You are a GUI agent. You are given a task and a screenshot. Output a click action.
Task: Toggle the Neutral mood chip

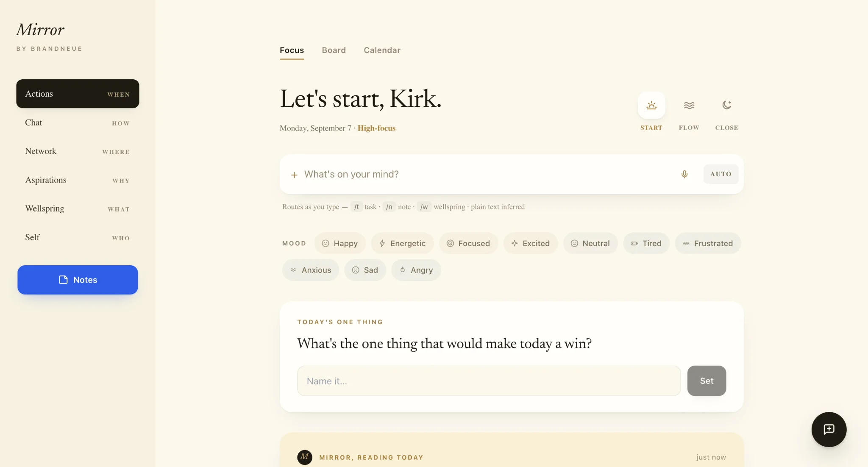[591, 243]
